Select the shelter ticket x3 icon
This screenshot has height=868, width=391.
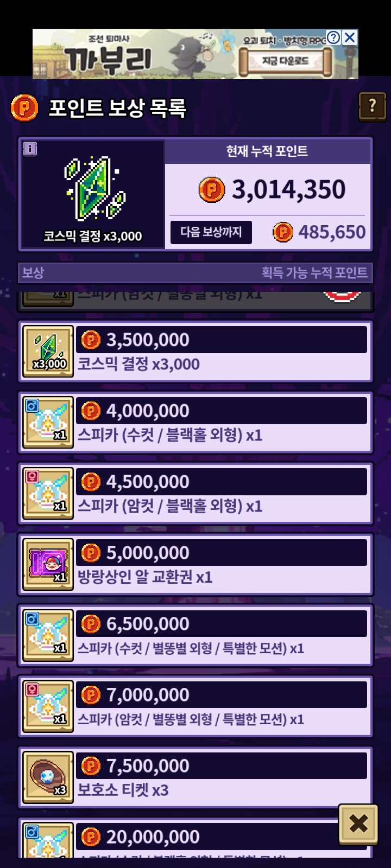point(48,778)
